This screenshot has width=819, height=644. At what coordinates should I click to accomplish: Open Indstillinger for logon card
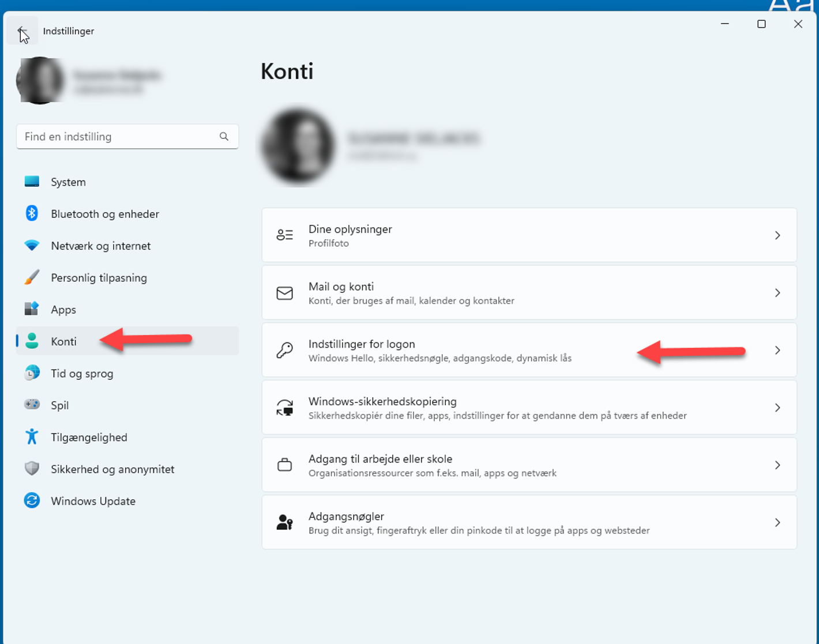pos(529,350)
